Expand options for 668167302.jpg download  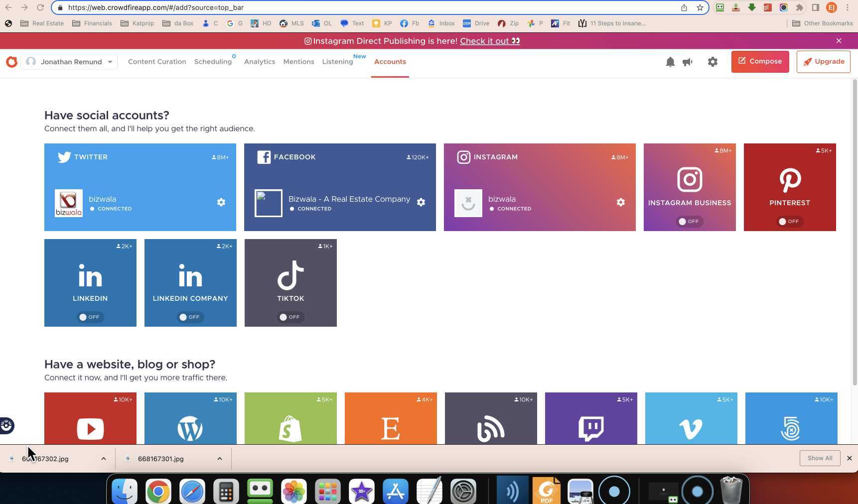104,459
